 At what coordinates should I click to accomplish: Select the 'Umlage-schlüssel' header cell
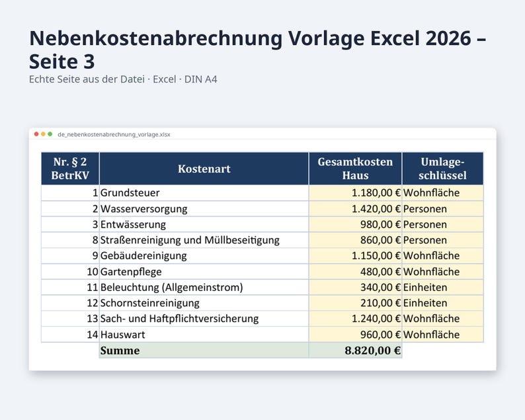[442, 169]
